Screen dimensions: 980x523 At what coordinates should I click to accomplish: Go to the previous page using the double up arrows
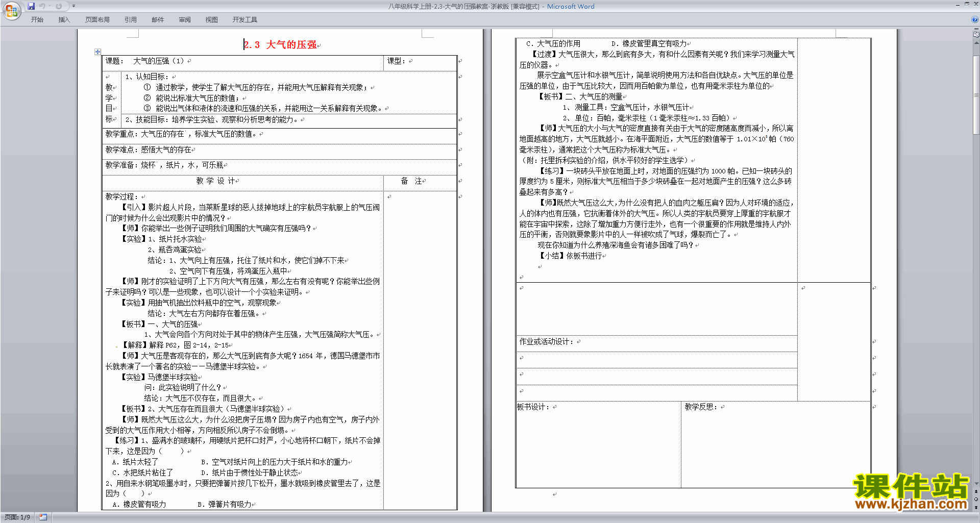coord(976,492)
